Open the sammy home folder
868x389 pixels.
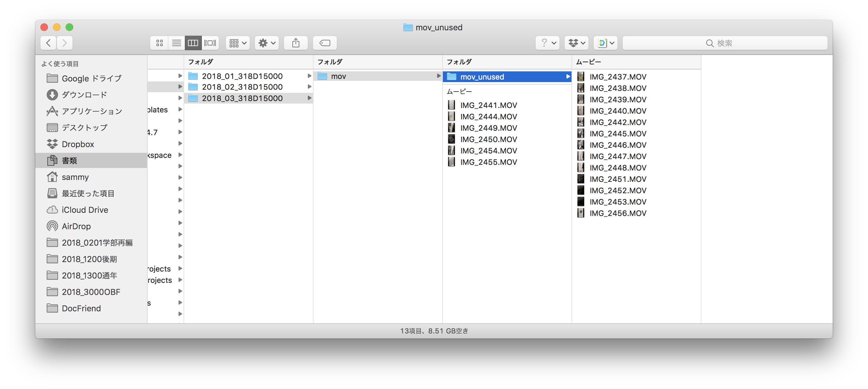point(91,177)
